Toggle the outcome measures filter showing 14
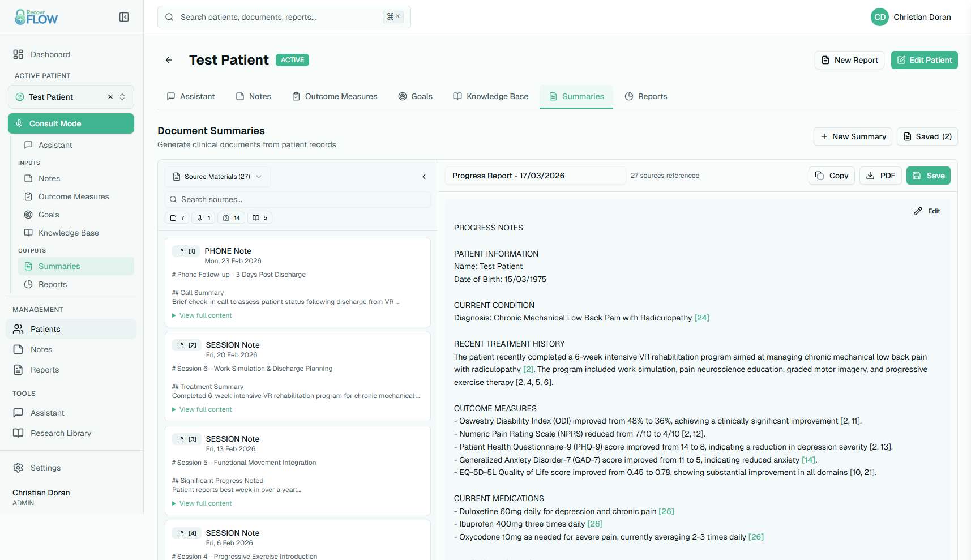 tap(231, 217)
